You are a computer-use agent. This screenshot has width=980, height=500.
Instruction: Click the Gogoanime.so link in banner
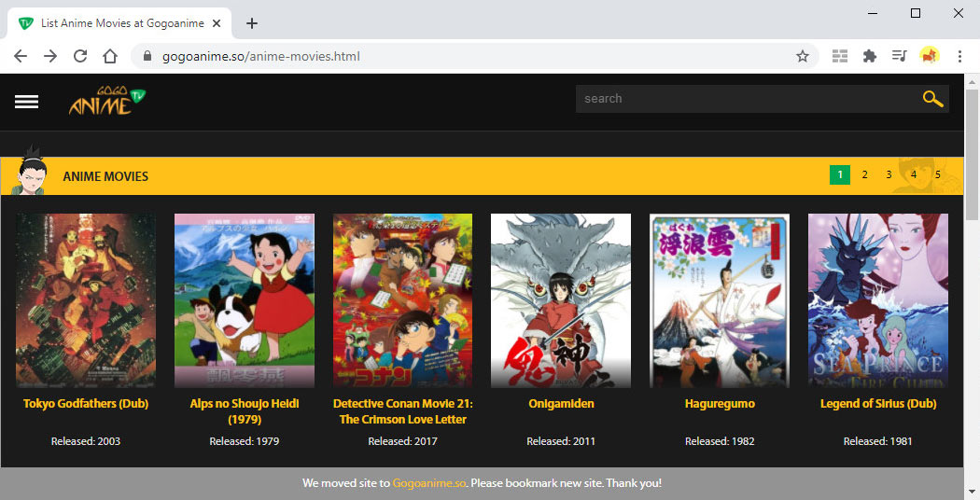pyautogui.click(x=428, y=483)
